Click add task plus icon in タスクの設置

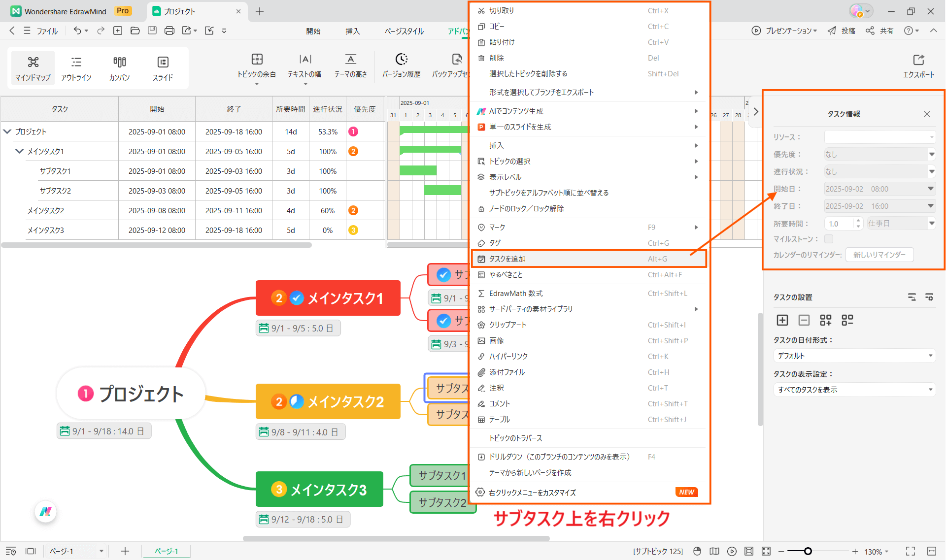pyautogui.click(x=782, y=320)
